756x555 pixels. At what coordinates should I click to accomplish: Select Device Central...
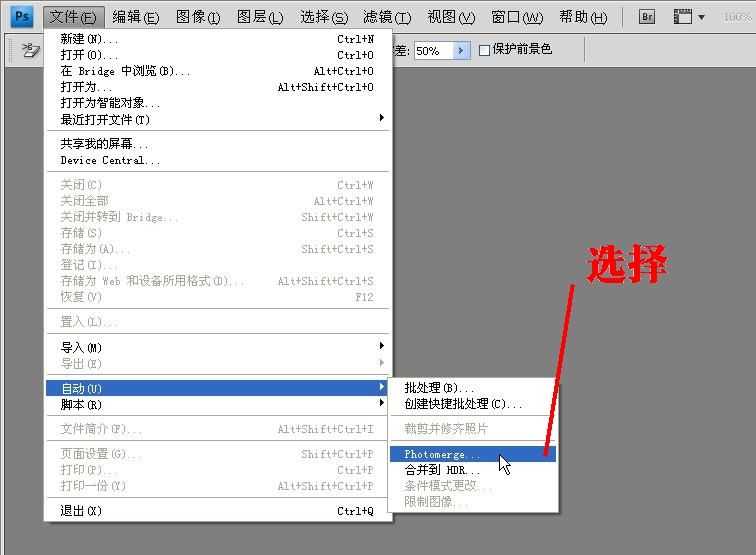point(217,160)
